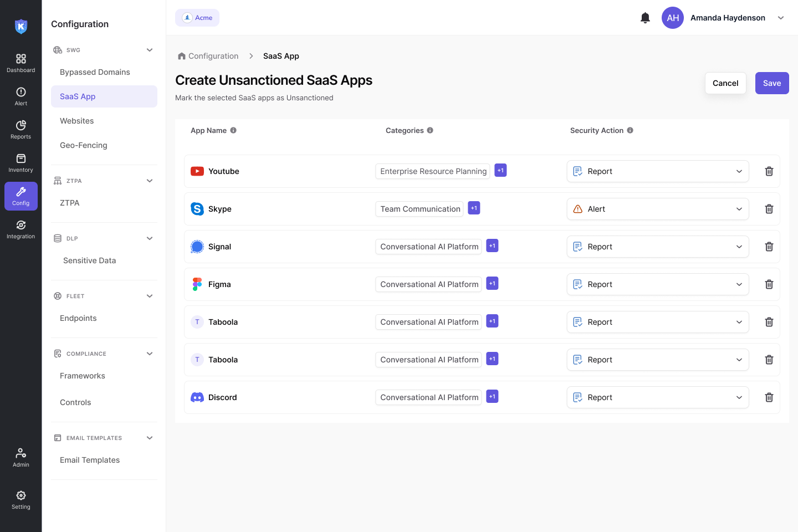Open Skype security action dropdown showing Alert
The image size is (798, 532).
click(658, 209)
